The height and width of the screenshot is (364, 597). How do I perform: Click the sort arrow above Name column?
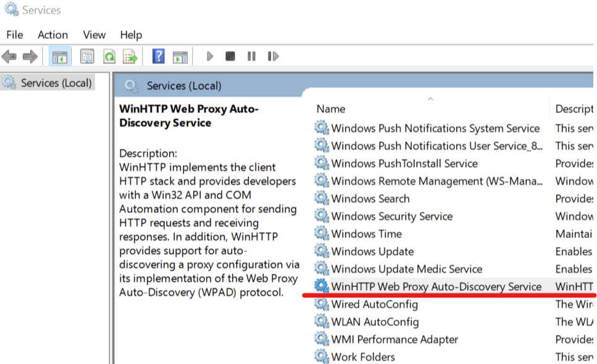pyautogui.click(x=430, y=99)
